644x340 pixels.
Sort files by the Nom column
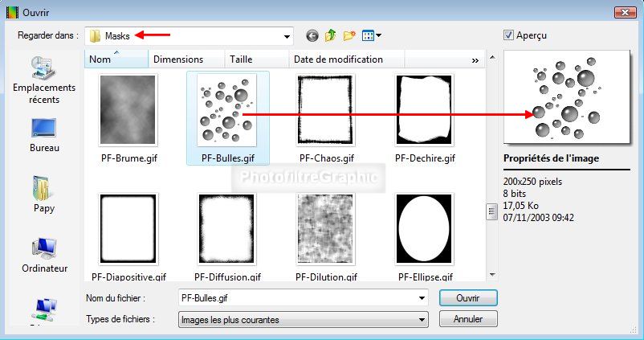point(116,59)
